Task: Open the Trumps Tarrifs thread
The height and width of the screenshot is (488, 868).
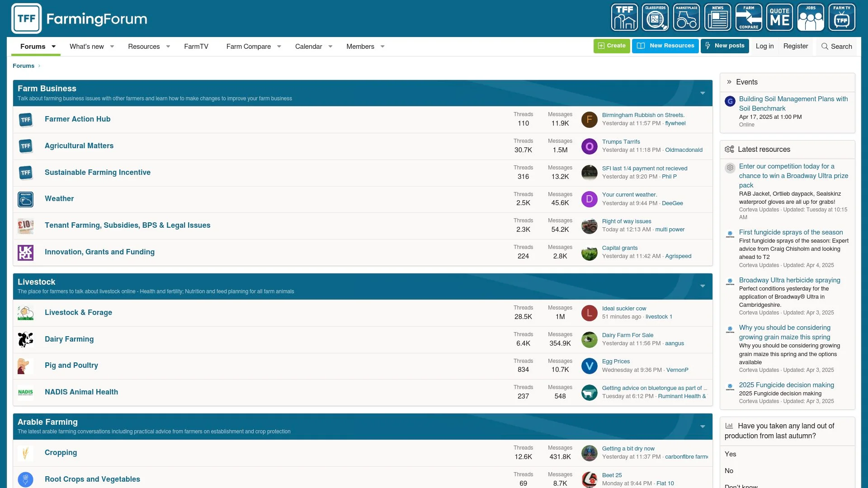Action: coord(621,142)
